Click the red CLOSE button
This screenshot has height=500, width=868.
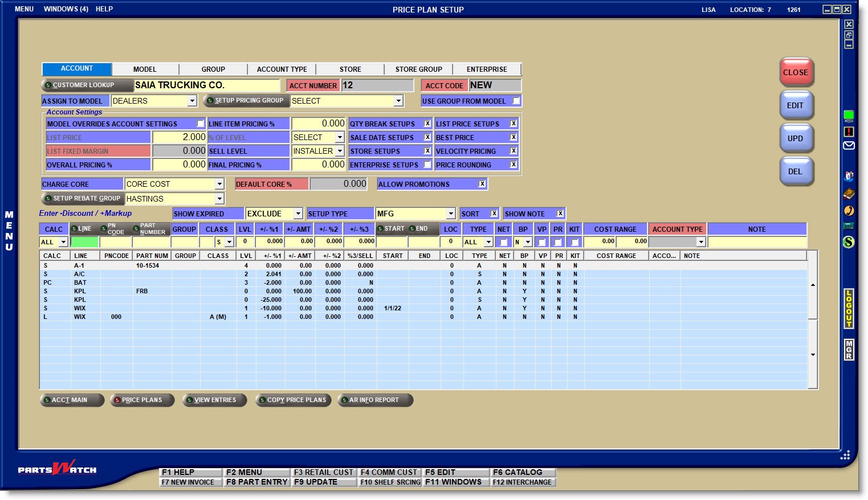point(795,72)
